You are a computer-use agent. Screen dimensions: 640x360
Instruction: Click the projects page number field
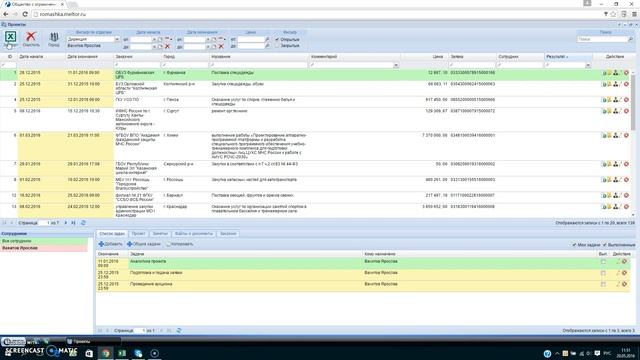tap(44, 223)
